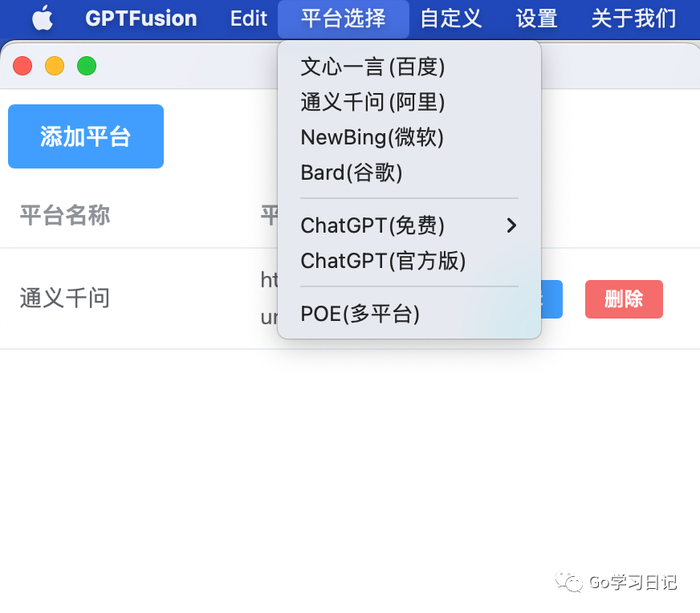The height and width of the screenshot is (613, 700).
Task: Open the Apple menu icon
Action: coord(43,18)
